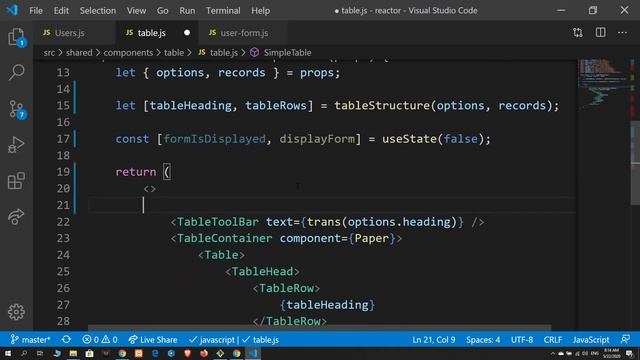Open the feedback icon in status bar

click(625, 340)
